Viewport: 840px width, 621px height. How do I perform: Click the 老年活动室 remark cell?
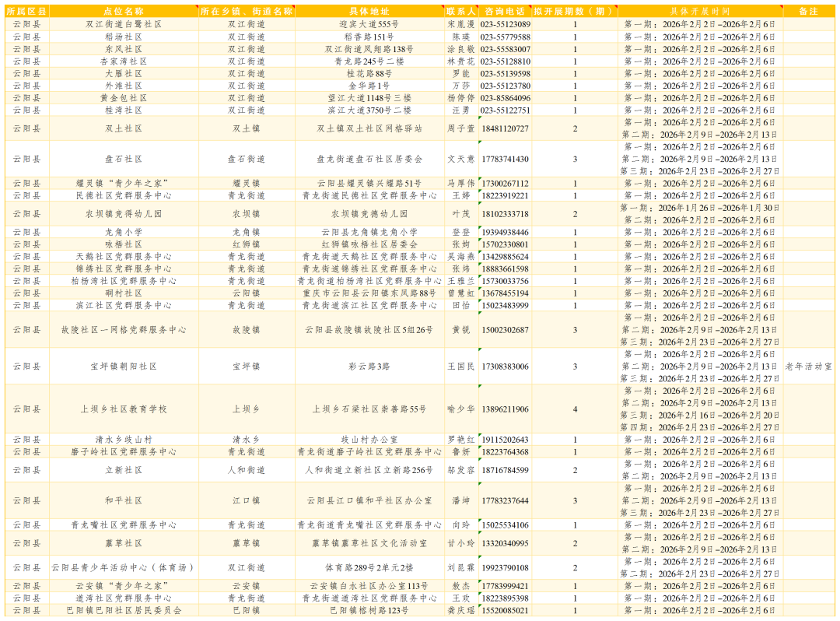click(808, 367)
